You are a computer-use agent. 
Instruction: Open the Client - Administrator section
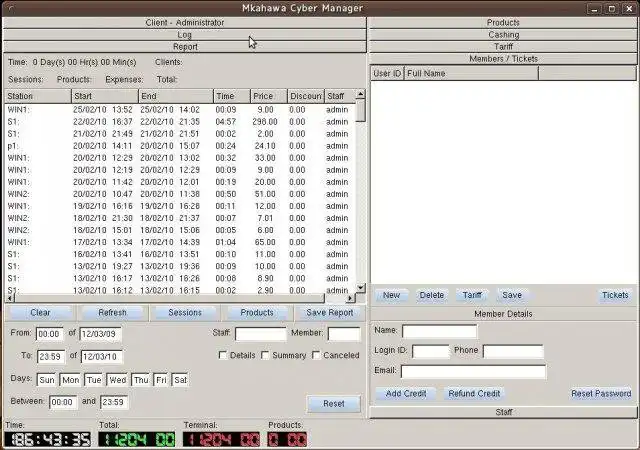tap(184, 22)
